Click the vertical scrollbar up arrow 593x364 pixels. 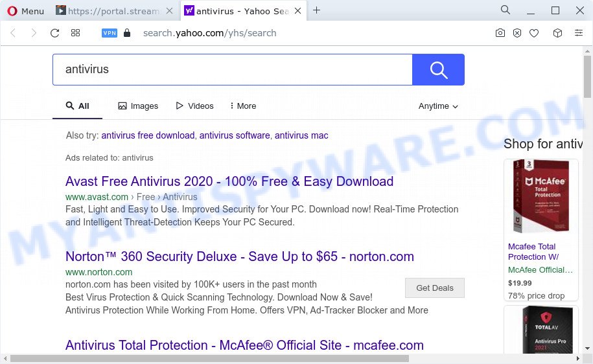pyautogui.click(x=587, y=51)
